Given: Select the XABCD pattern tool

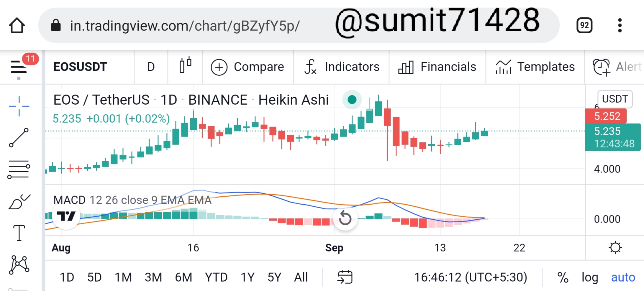Looking at the screenshot, I should click(19, 264).
